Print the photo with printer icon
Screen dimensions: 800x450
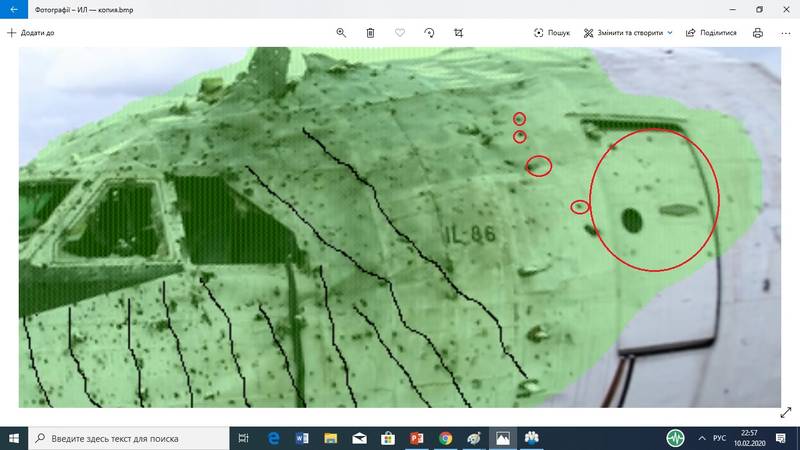pyautogui.click(x=758, y=33)
